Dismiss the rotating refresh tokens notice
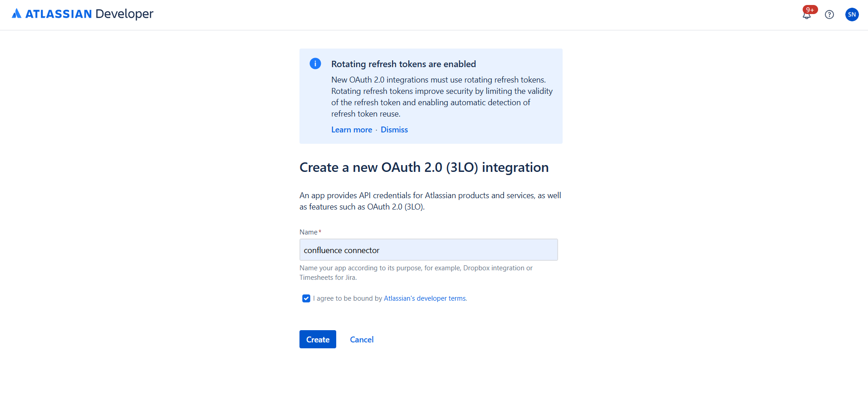Viewport: 868px width, 405px height. [394, 130]
